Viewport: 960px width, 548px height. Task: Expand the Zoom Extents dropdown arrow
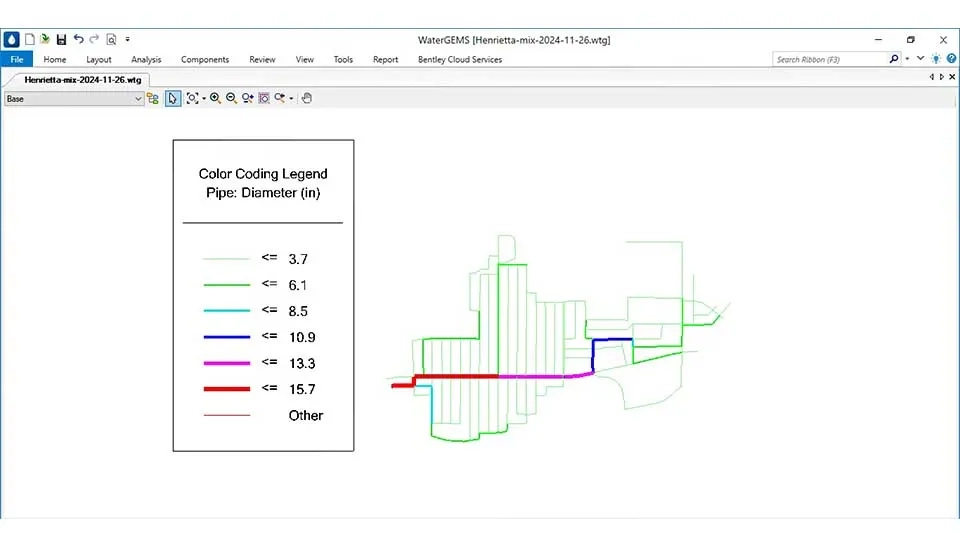[x=204, y=99]
